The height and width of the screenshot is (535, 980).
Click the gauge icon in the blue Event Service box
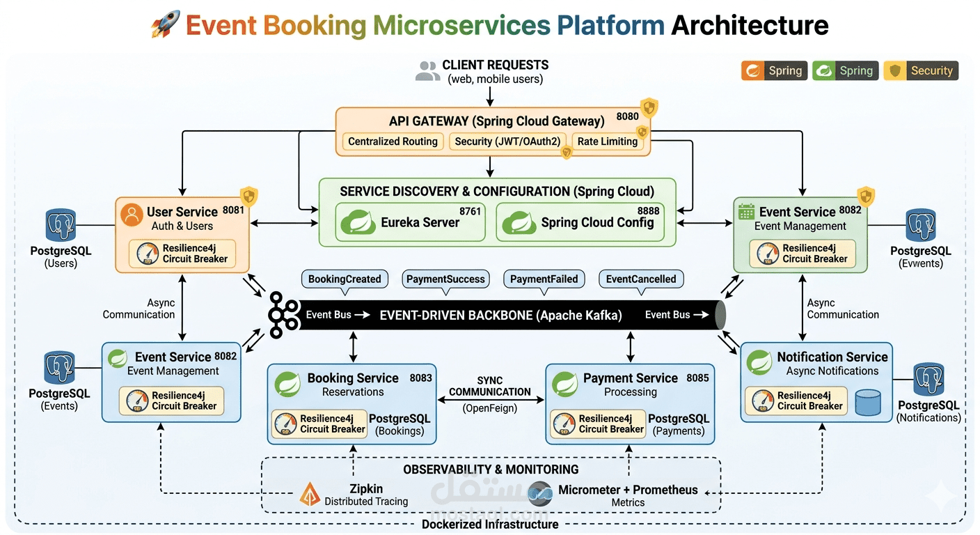(x=136, y=401)
